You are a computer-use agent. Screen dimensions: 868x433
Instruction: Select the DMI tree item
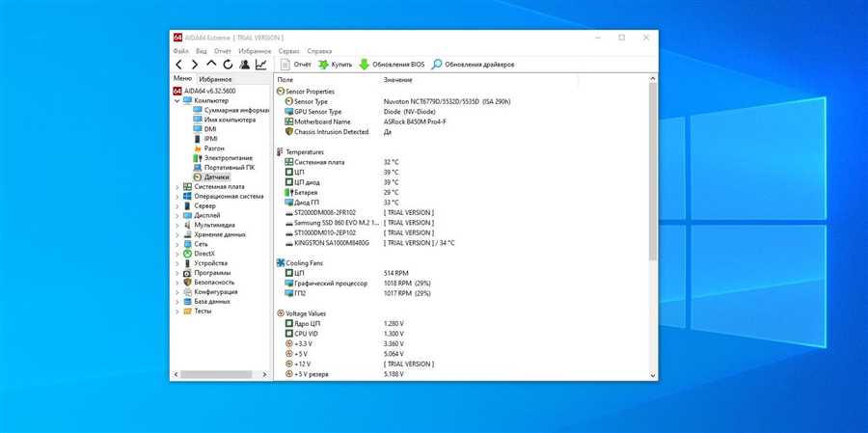204,129
